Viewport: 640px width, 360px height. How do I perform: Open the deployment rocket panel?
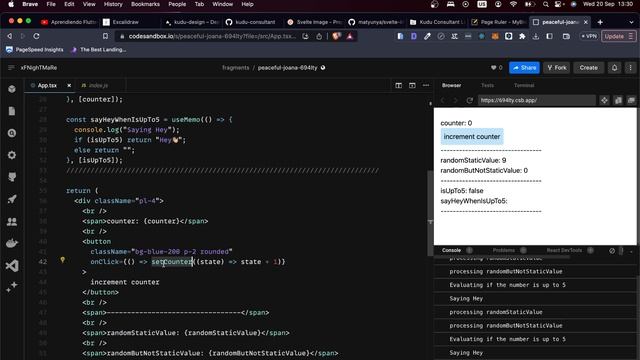click(x=12, y=199)
